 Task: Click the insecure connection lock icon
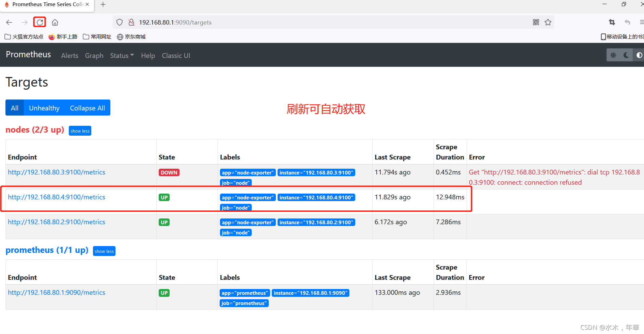(131, 22)
